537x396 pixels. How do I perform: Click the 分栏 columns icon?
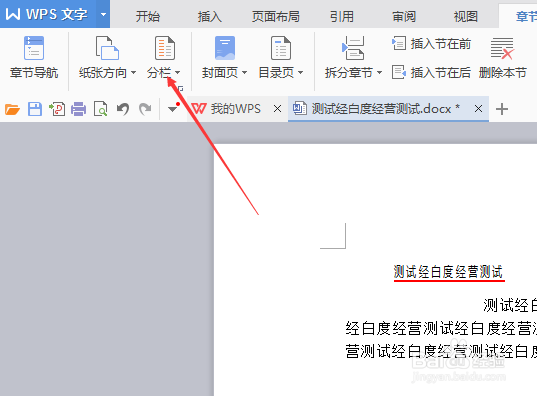coord(165,48)
